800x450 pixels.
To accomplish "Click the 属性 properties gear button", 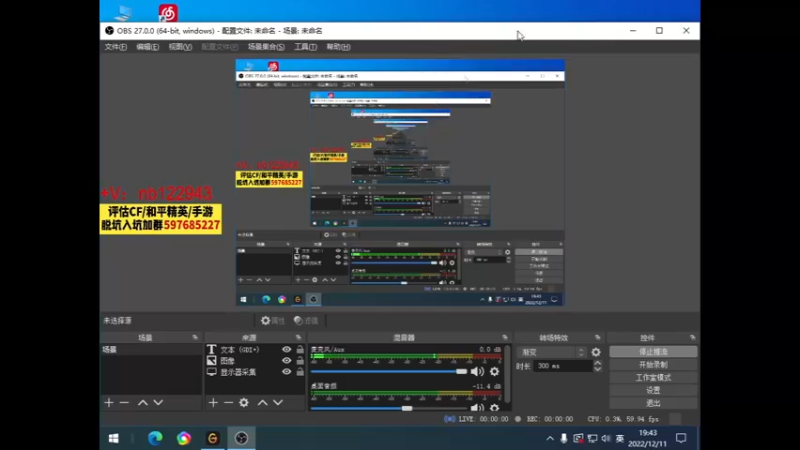I will pos(272,320).
